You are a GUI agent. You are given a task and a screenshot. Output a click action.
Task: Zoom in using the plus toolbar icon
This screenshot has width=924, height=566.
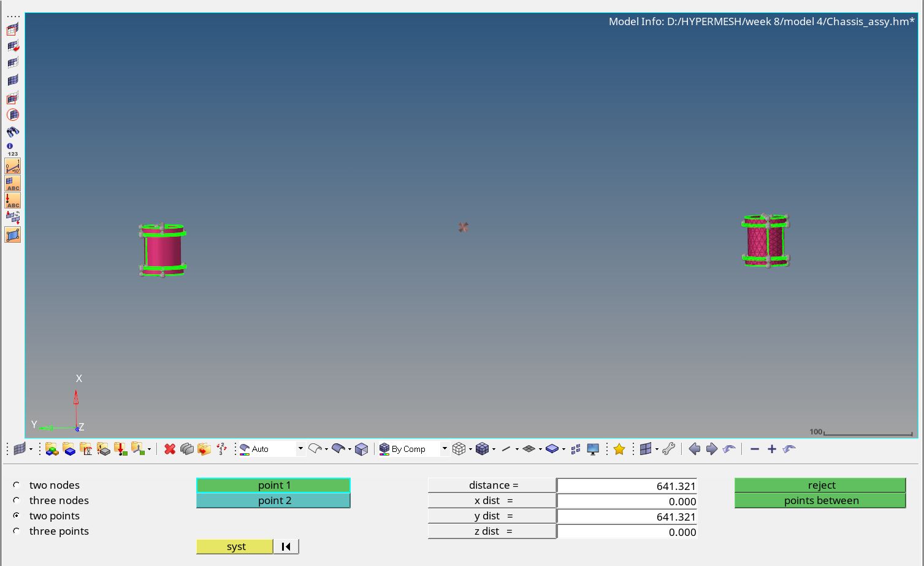(771, 449)
